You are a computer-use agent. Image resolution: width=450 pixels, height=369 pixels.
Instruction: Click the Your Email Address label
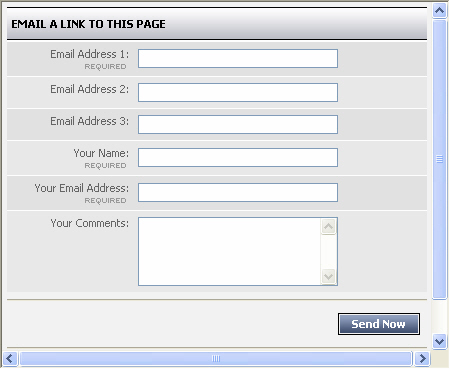point(82,188)
